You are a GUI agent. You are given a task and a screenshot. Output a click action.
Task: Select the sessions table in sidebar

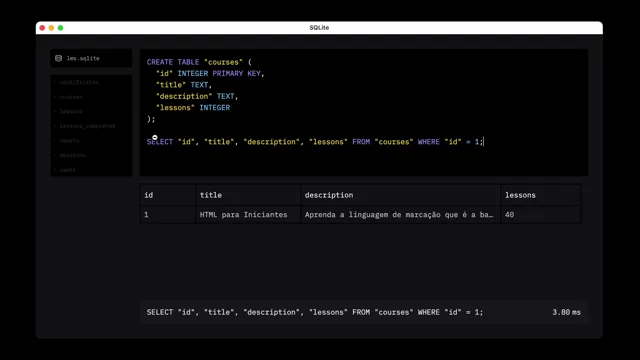coord(72,156)
